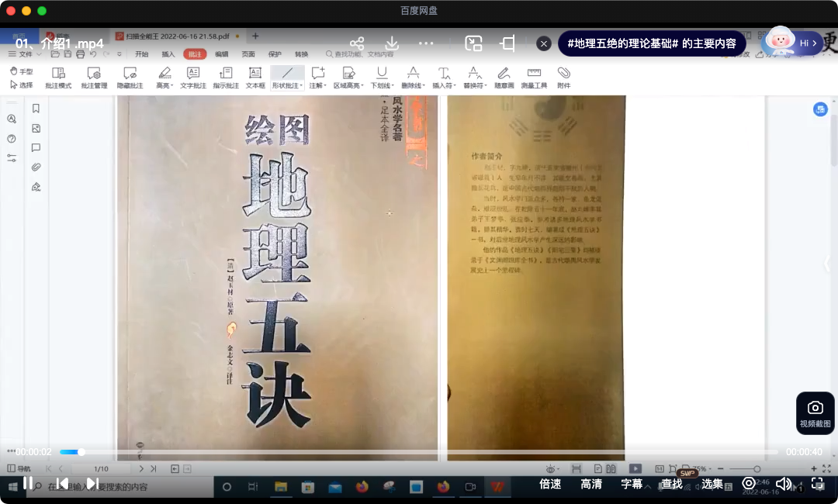Click the circular record icon beside volume
The width and height of the screenshot is (838, 504).
click(749, 483)
